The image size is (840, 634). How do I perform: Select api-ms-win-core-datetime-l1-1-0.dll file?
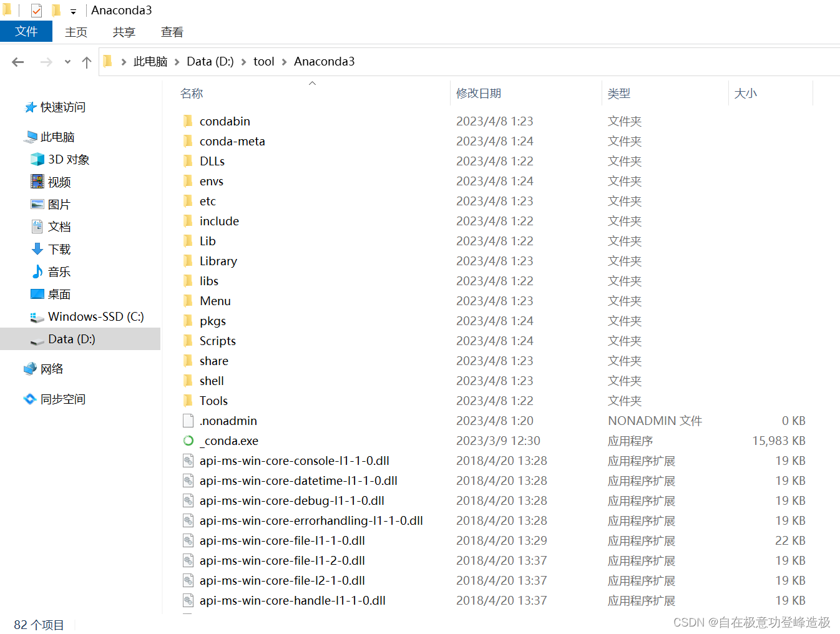298,480
